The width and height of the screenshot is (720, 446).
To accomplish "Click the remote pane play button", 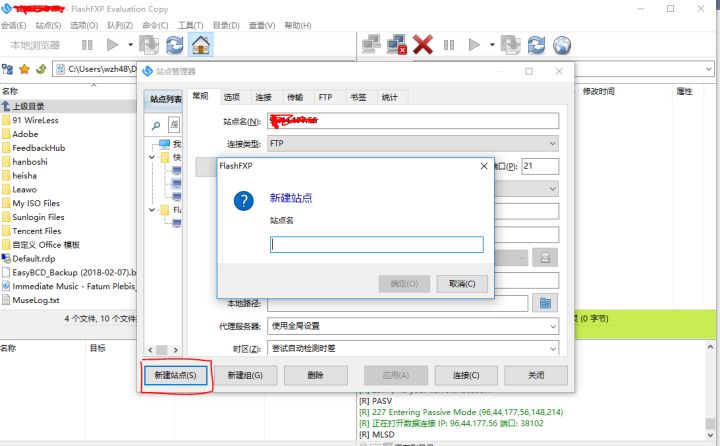I will [x=474, y=45].
